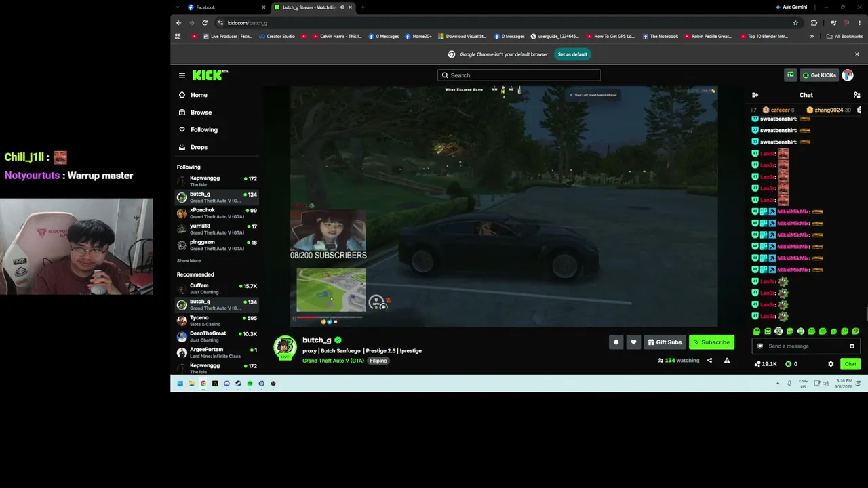Click the Get KICKs button
868x488 pixels.
click(x=819, y=75)
